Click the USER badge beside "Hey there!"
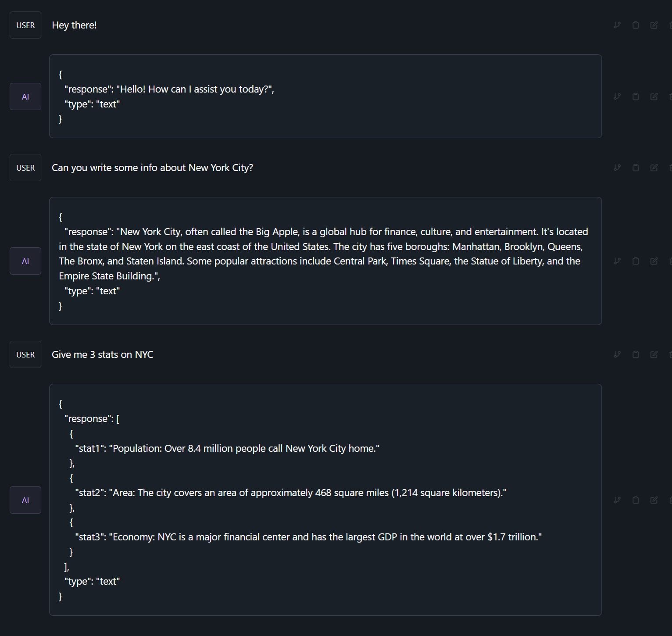The image size is (672, 636). 25,25
